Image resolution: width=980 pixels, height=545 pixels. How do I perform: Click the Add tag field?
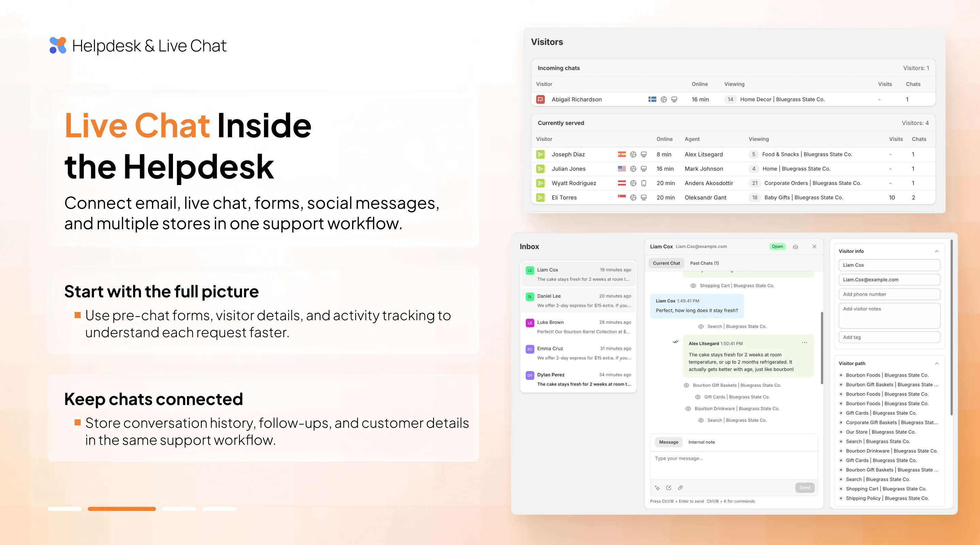(x=889, y=337)
